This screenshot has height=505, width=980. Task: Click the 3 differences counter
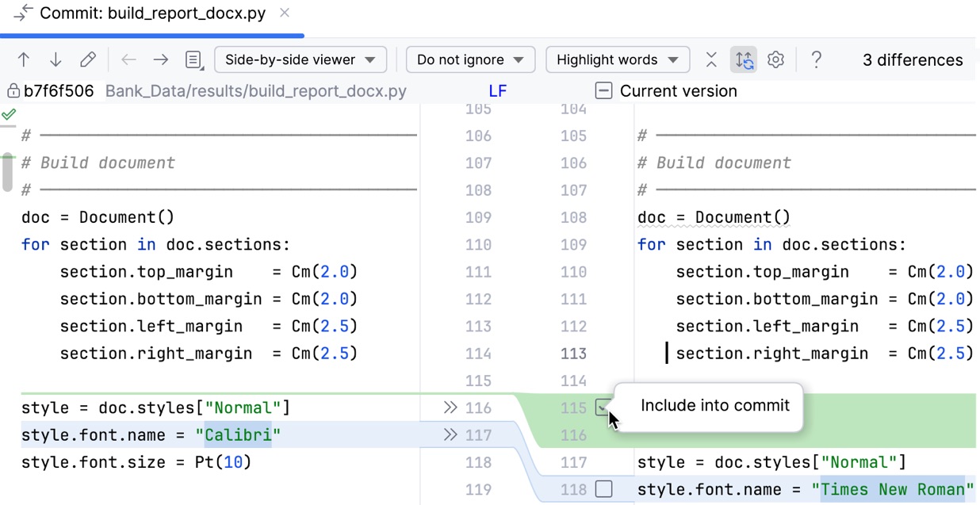pyautogui.click(x=913, y=60)
